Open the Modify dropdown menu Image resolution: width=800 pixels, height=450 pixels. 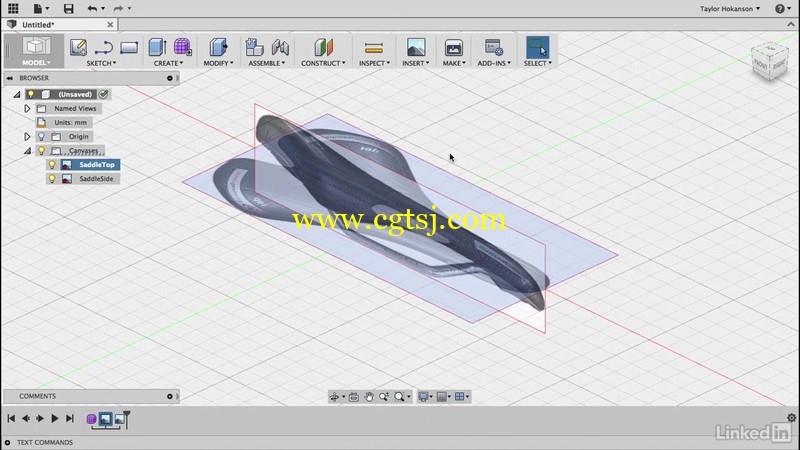coord(218,63)
